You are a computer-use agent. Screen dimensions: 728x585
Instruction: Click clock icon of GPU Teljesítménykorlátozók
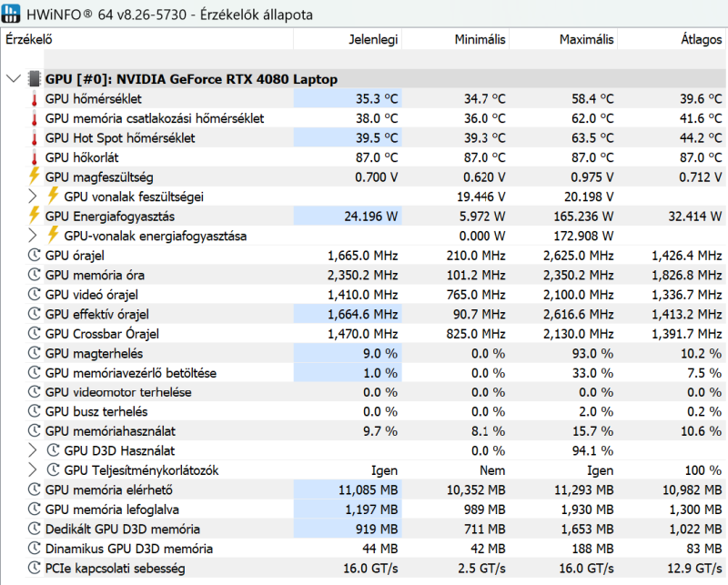(54, 469)
